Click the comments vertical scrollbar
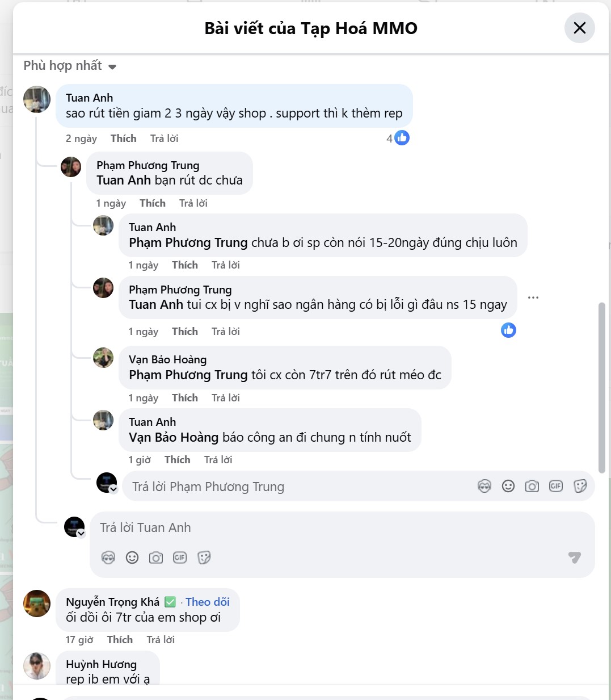The width and height of the screenshot is (611, 700). [x=602, y=386]
